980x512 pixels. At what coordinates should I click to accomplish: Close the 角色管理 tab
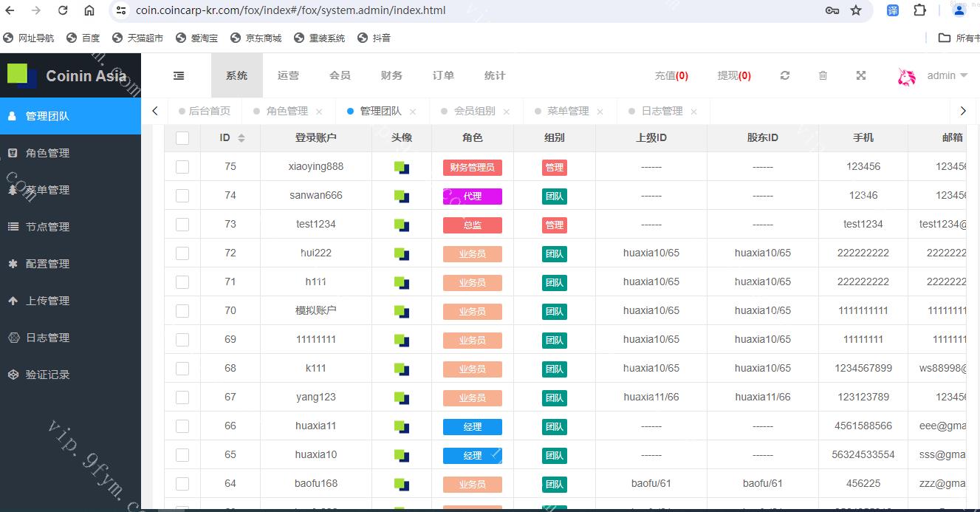pos(319,112)
